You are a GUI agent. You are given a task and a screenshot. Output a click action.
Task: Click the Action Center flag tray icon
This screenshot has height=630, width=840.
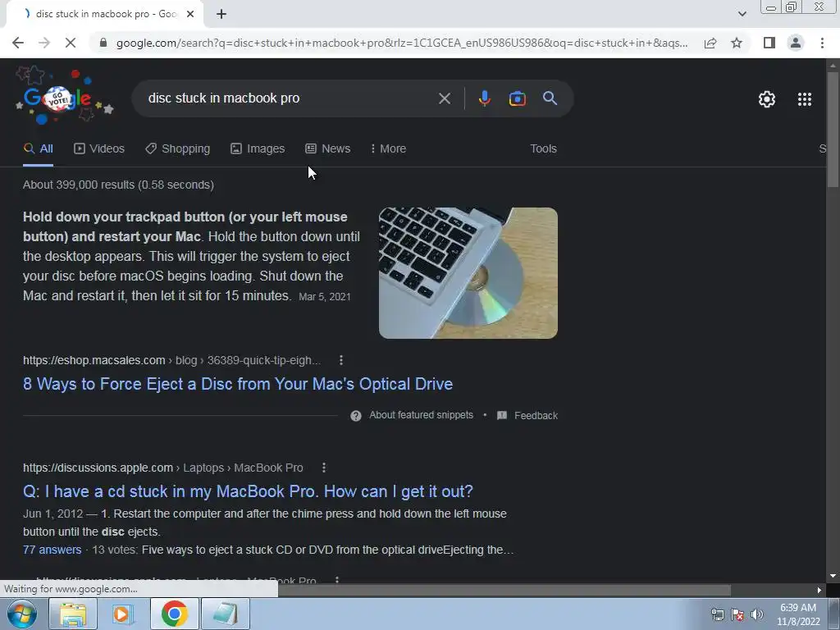(737, 614)
